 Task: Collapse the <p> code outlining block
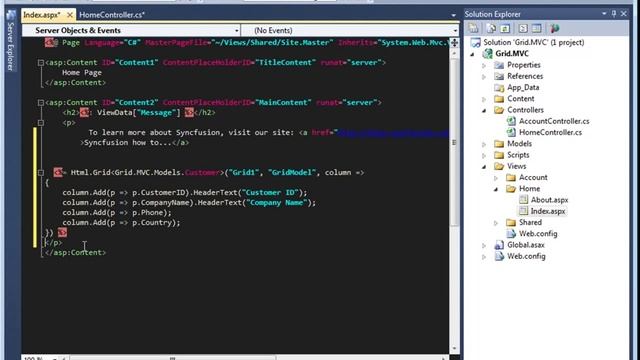tap(40, 122)
